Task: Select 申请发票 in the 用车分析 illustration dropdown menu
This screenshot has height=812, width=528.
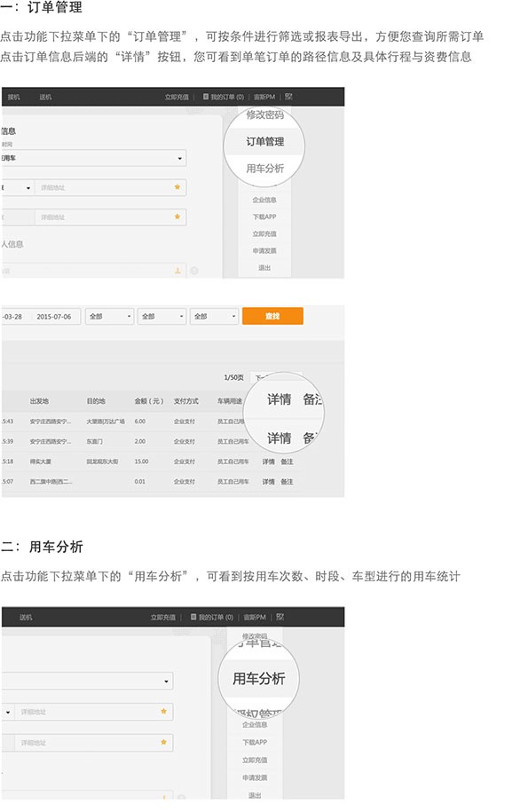Action: point(255,777)
